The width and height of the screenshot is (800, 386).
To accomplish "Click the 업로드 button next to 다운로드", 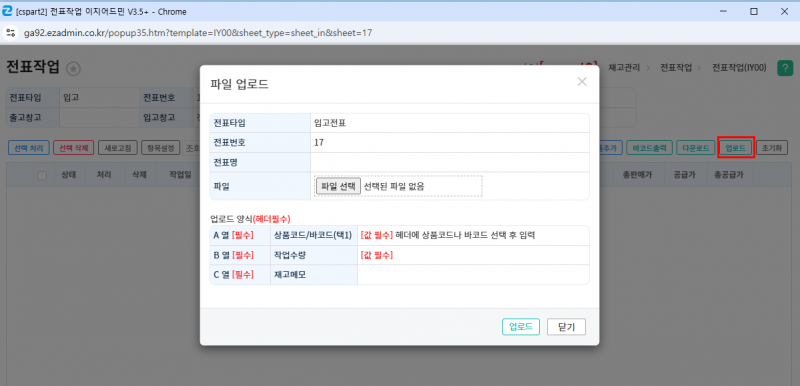I will 735,148.
